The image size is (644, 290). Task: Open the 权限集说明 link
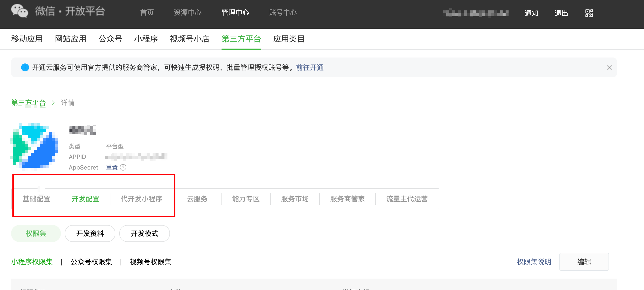[x=534, y=262]
